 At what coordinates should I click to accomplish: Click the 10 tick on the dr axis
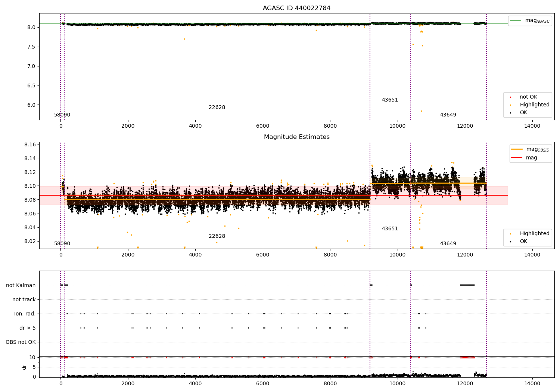(32, 358)
